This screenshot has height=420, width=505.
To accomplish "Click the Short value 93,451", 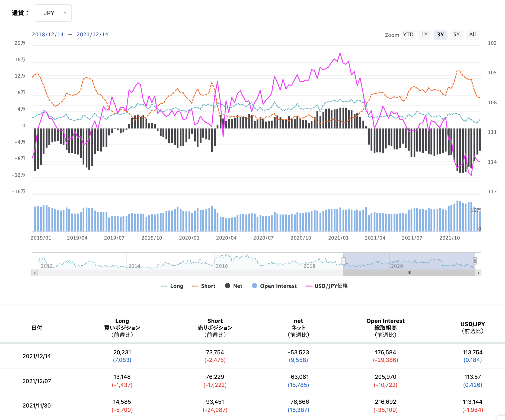I will 215,402.
